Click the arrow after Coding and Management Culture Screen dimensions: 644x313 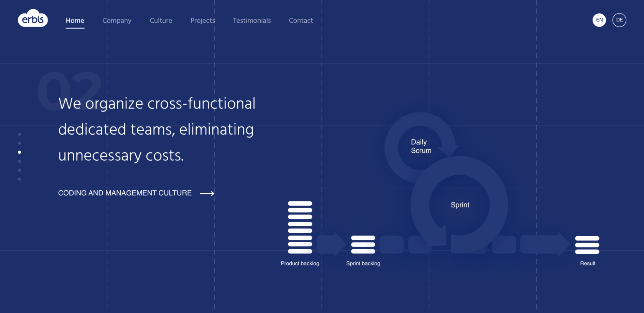(207, 194)
